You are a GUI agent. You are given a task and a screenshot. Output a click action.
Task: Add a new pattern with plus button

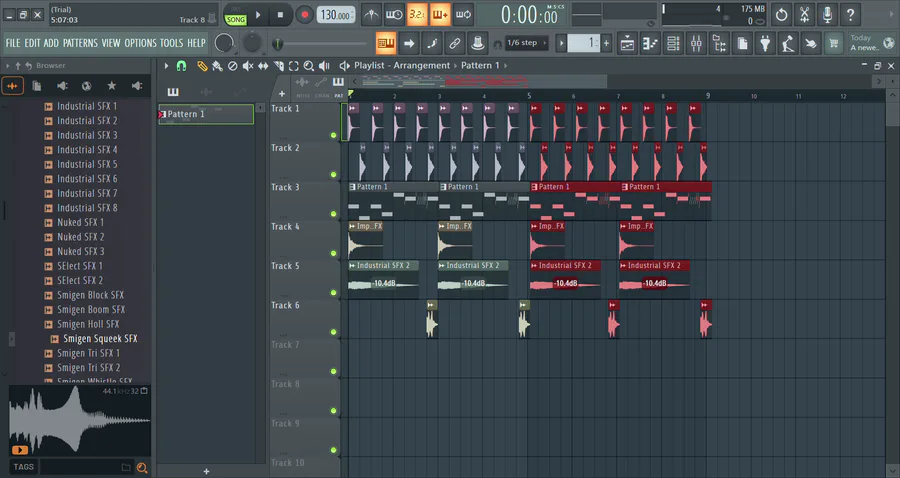[606, 43]
